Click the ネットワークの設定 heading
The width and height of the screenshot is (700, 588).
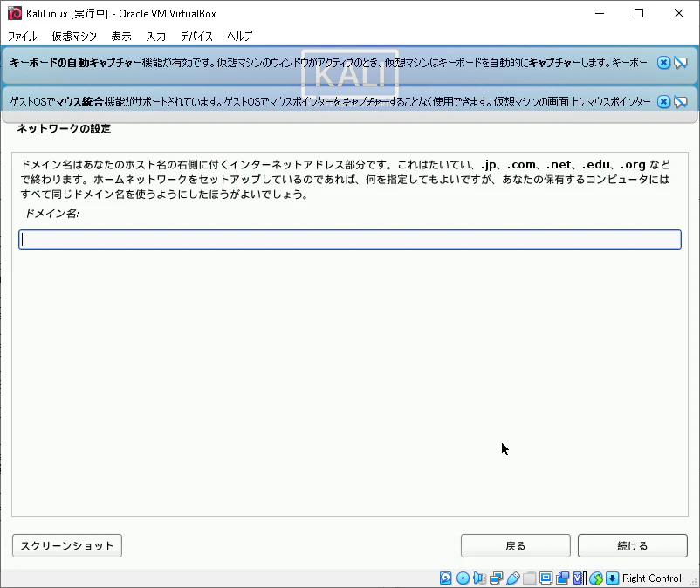point(64,129)
